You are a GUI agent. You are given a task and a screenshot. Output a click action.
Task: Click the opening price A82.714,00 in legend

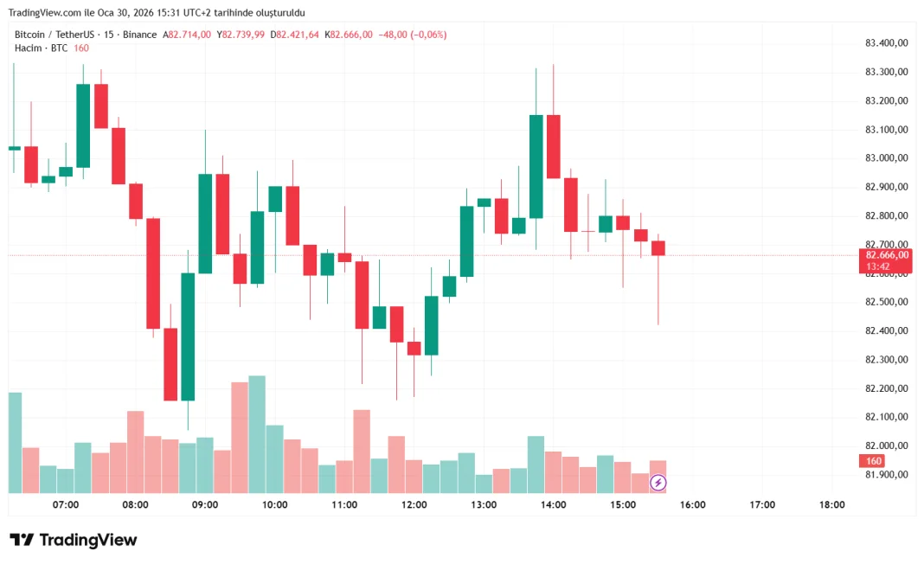pos(187,35)
